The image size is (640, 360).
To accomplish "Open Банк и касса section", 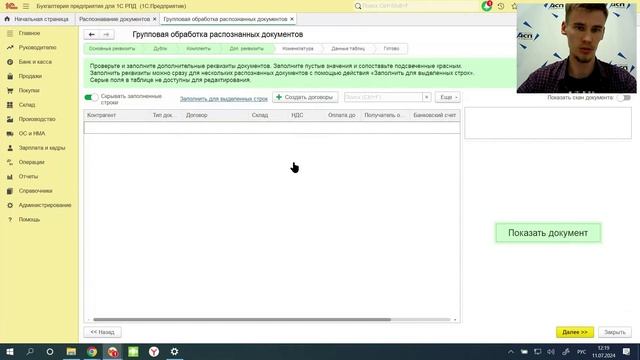I will (x=35, y=62).
